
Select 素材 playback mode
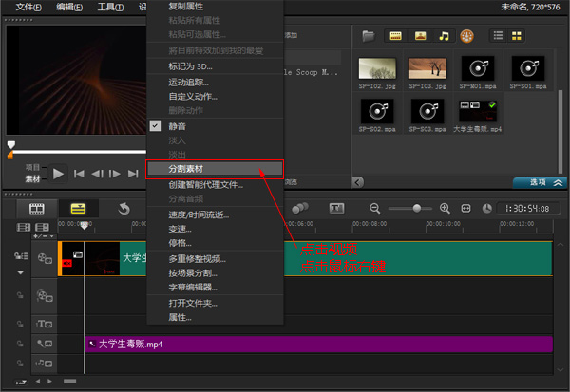[32, 178]
